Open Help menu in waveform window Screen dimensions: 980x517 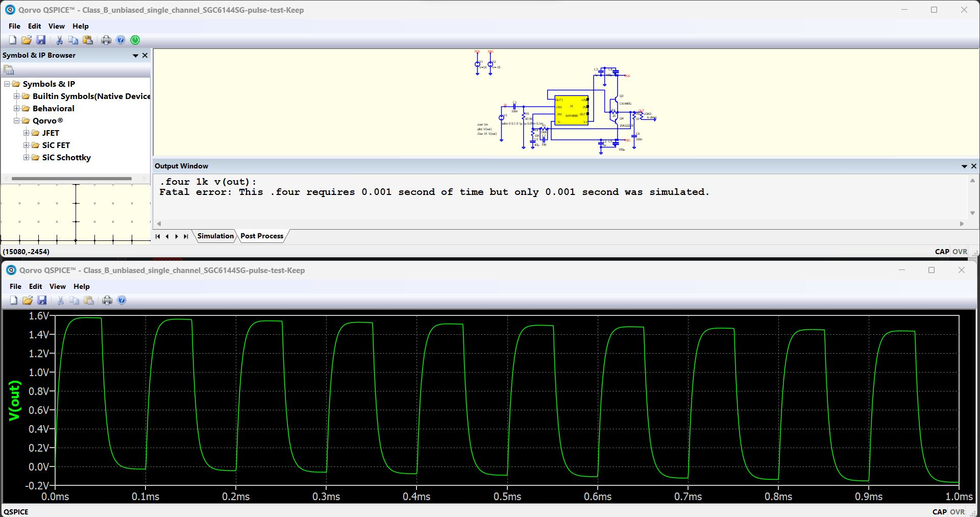click(81, 286)
